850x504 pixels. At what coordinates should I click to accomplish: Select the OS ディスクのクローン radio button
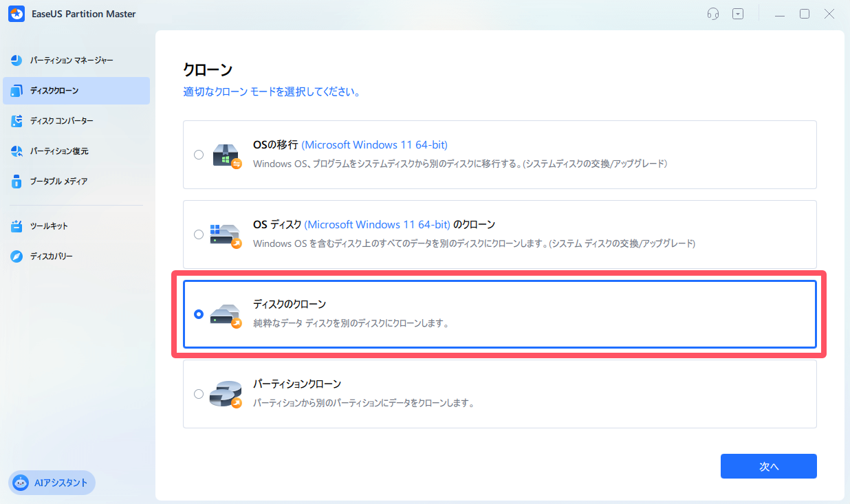coord(199,234)
